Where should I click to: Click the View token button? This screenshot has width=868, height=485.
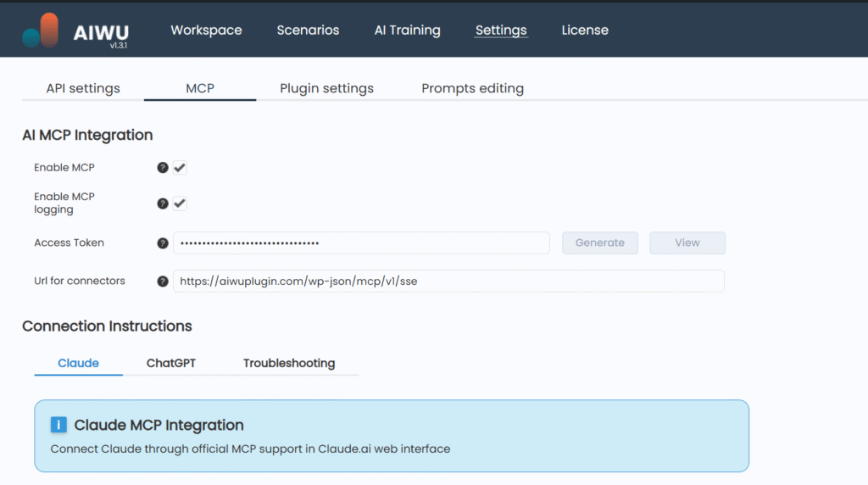tap(687, 242)
